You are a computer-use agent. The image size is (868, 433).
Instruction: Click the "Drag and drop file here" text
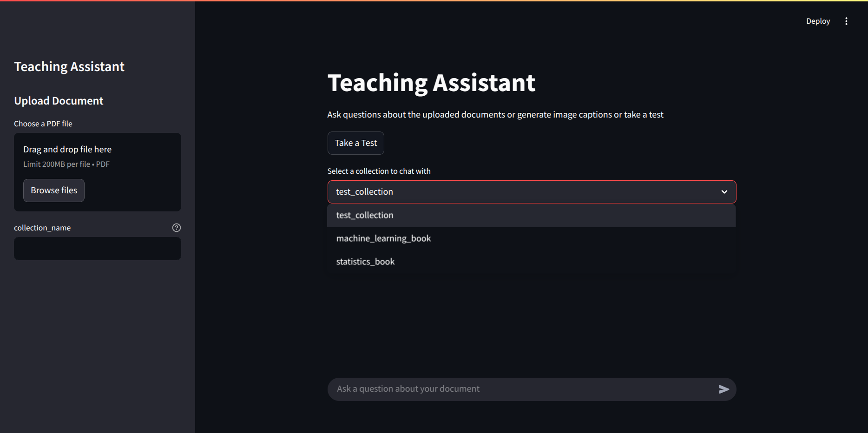[x=67, y=150]
